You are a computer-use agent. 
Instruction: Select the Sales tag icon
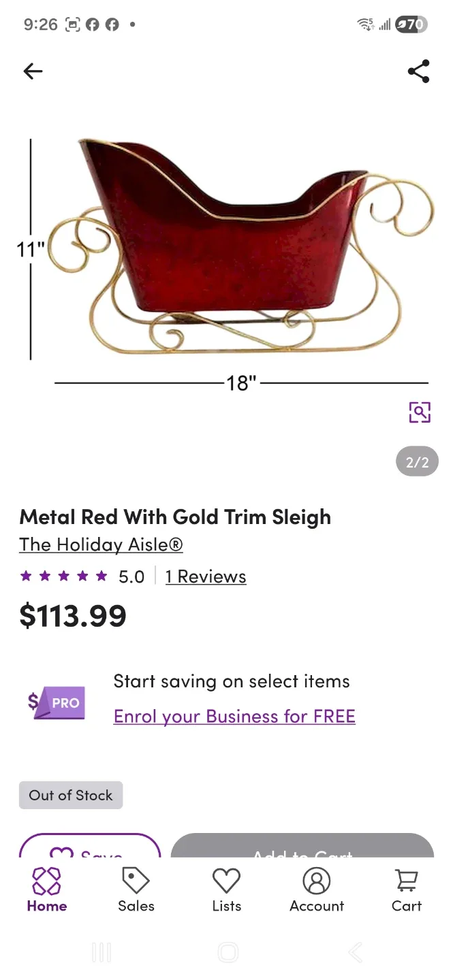[x=136, y=881]
